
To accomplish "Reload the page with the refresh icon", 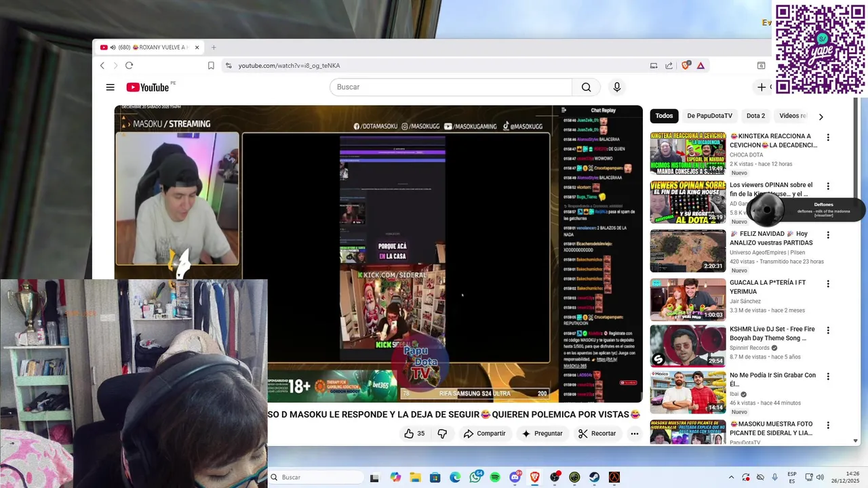I will point(129,66).
